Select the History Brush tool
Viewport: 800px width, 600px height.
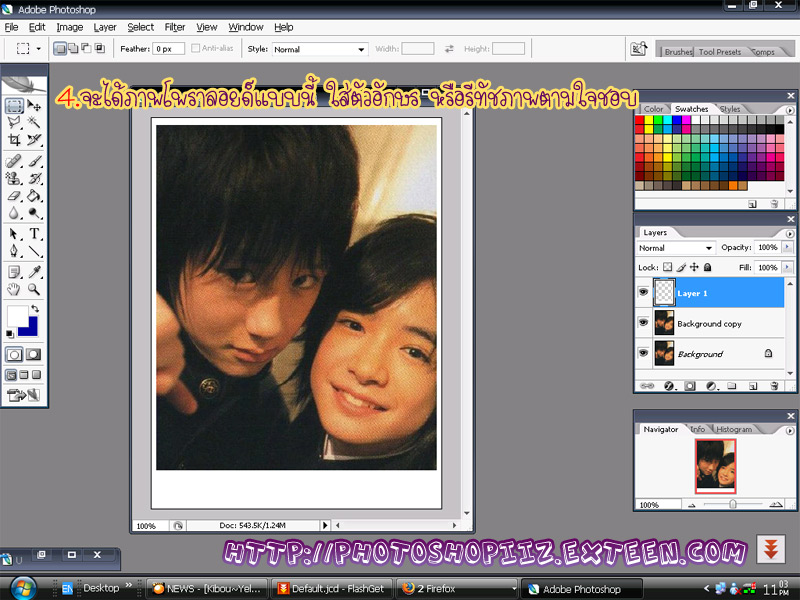tap(34, 179)
